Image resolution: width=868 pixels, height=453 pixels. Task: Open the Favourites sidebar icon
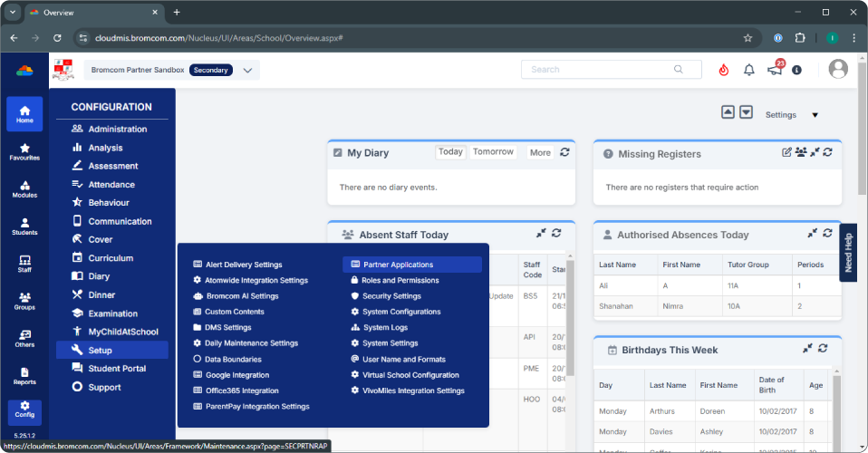tap(24, 151)
